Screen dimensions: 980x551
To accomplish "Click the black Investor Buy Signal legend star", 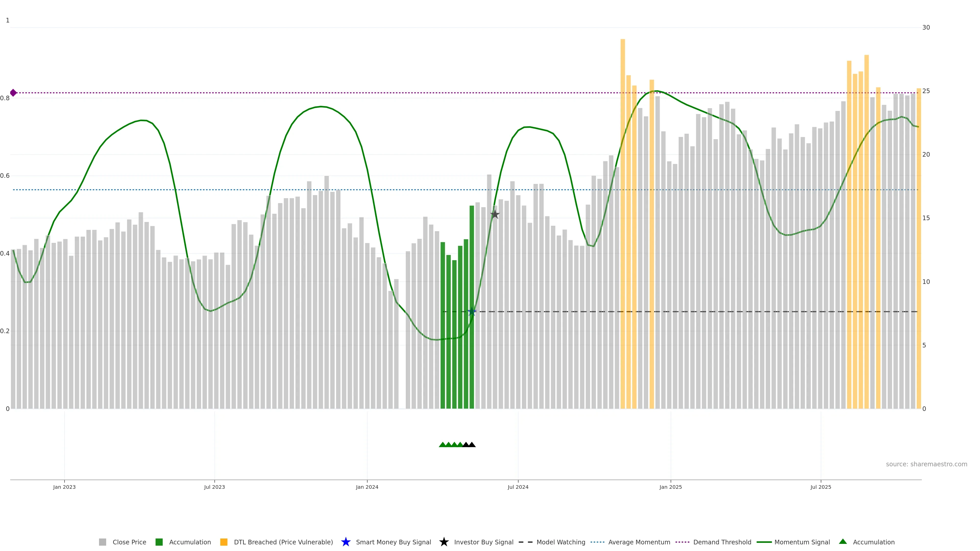I will point(444,542).
